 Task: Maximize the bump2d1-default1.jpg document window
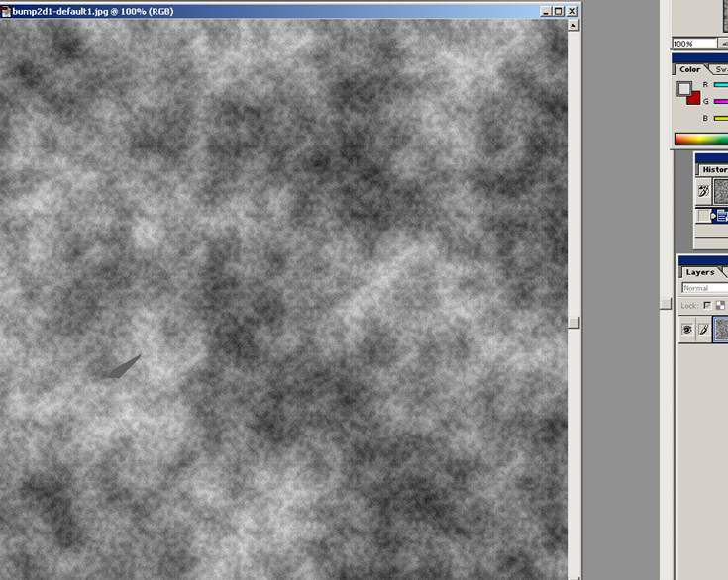click(559, 11)
